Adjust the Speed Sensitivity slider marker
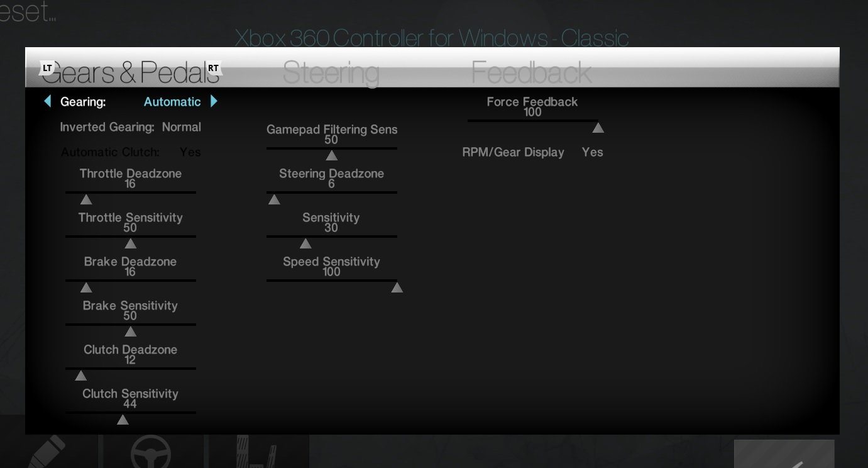This screenshot has width=868, height=468. click(397, 288)
